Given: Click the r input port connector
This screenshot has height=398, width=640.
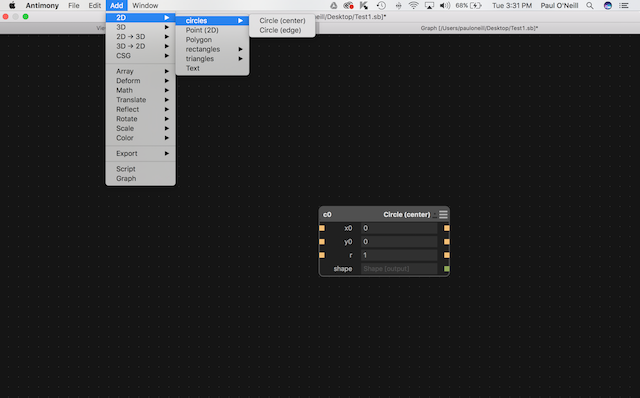Looking at the screenshot, I should pos(322,255).
